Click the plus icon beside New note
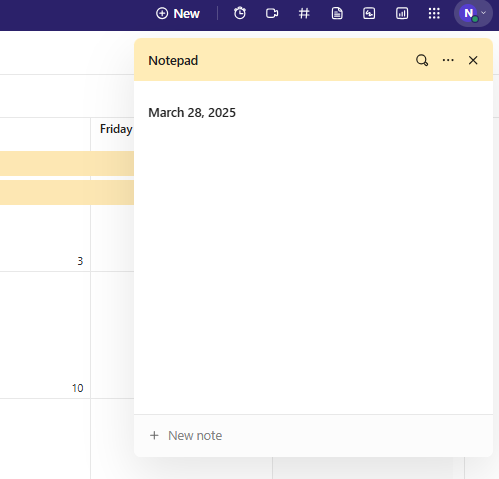 (154, 435)
